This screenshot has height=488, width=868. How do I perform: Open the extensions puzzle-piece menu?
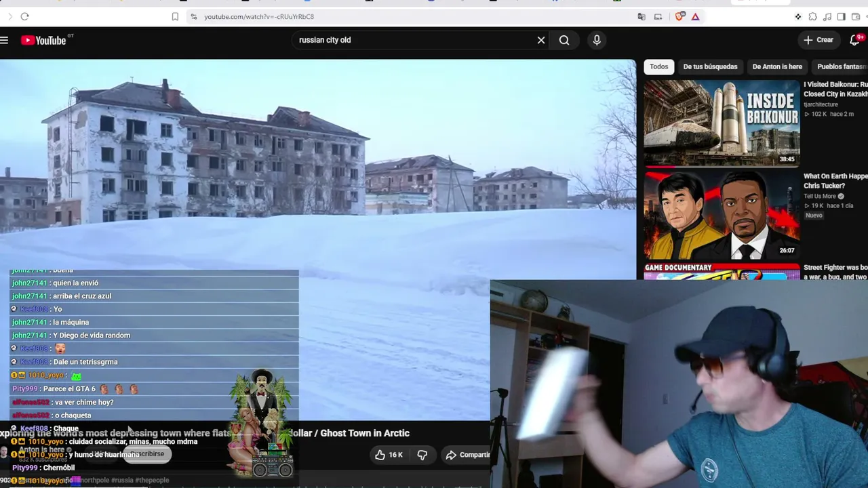point(812,16)
